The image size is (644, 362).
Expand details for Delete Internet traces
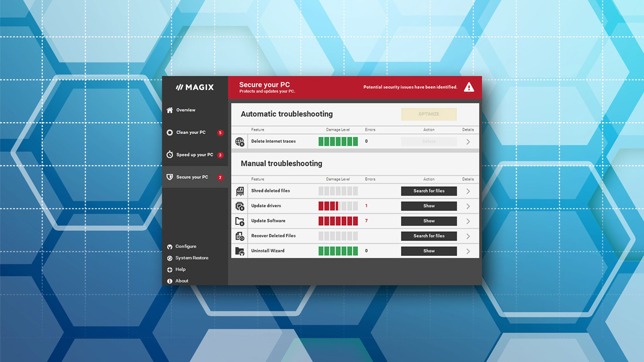click(x=468, y=142)
